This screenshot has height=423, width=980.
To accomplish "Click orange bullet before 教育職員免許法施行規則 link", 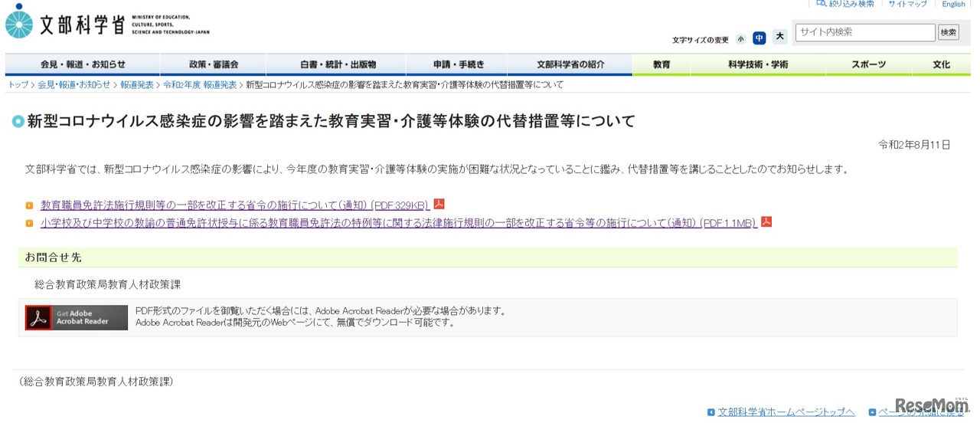I will (29, 205).
